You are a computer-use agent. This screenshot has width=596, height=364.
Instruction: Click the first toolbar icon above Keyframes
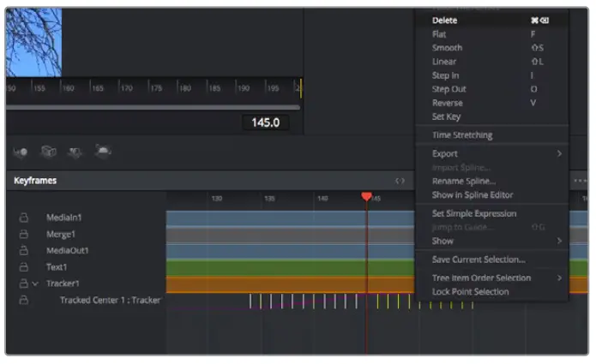[x=21, y=152]
